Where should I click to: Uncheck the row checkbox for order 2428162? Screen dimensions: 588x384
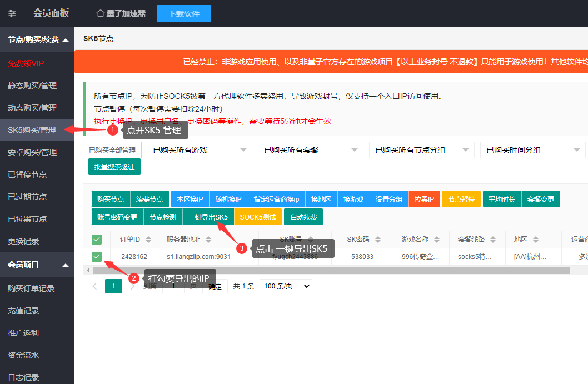click(97, 256)
